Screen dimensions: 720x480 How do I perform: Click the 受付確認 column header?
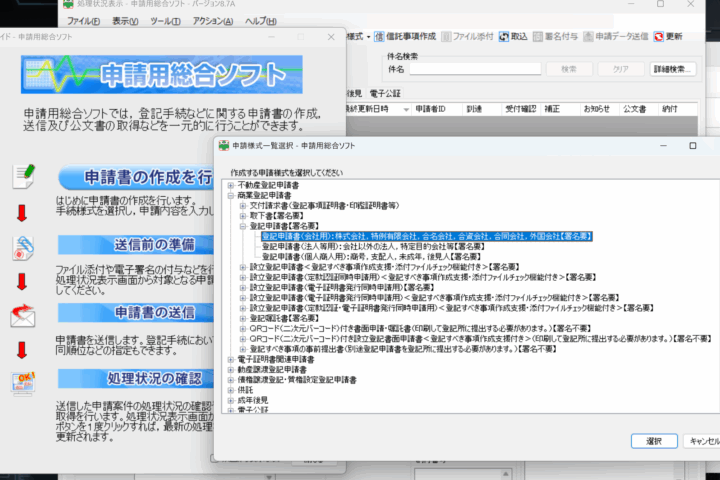pos(521,109)
